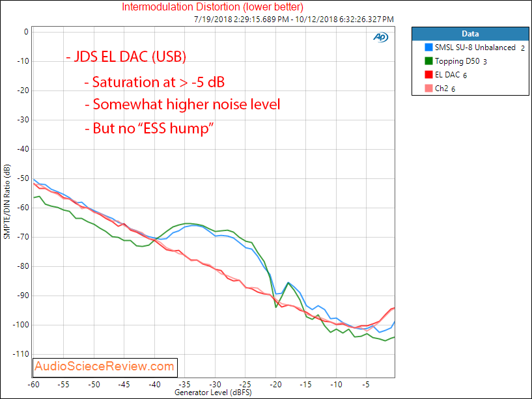
Task: Select the "SMSL SU-8 Unbalanced" legend entry
Action: pos(475,48)
